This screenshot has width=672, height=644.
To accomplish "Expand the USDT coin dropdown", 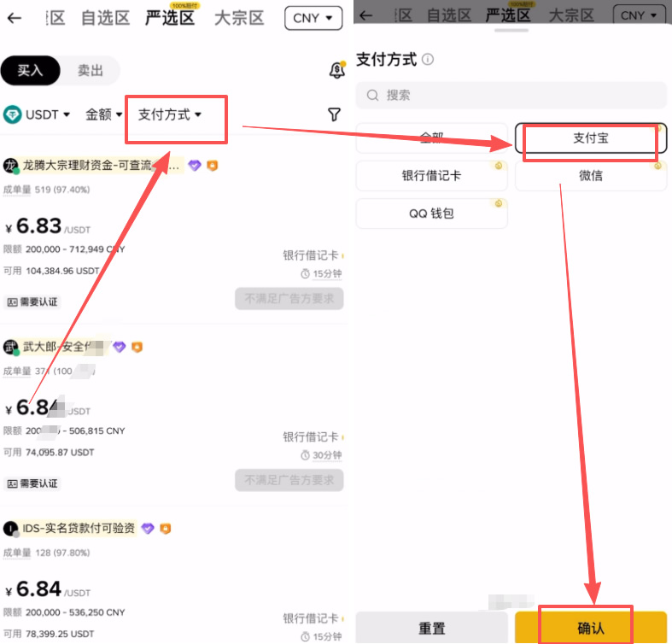I will pos(38,114).
